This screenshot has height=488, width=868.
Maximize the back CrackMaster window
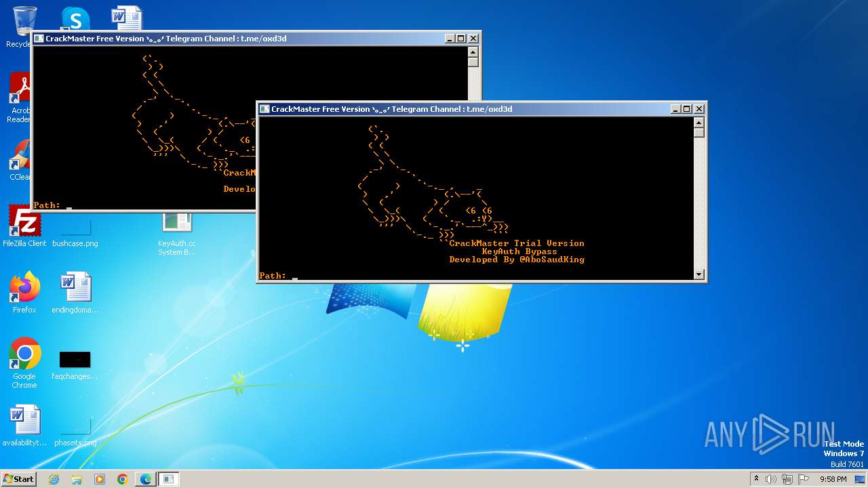[x=461, y=39]
